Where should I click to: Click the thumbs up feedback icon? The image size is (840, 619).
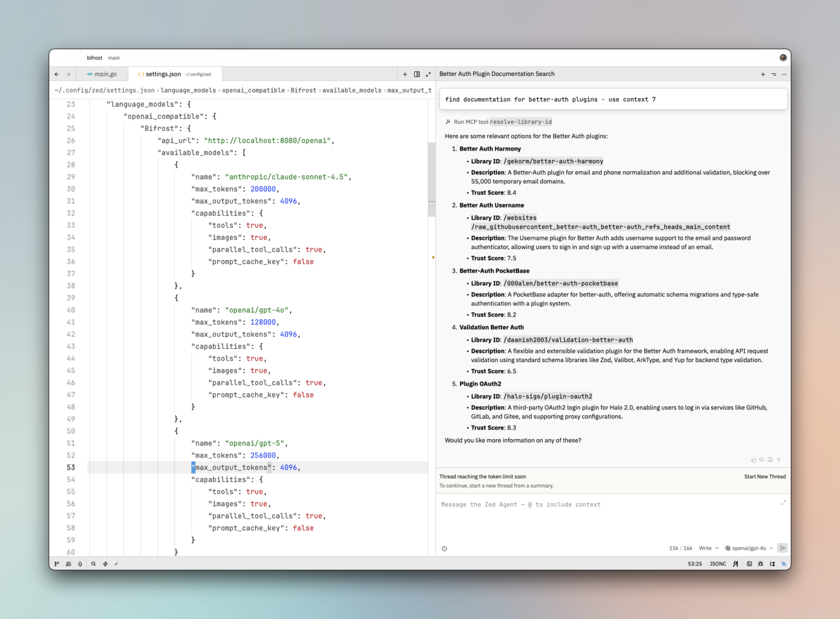pyautogui.click(x=754, y=460)
